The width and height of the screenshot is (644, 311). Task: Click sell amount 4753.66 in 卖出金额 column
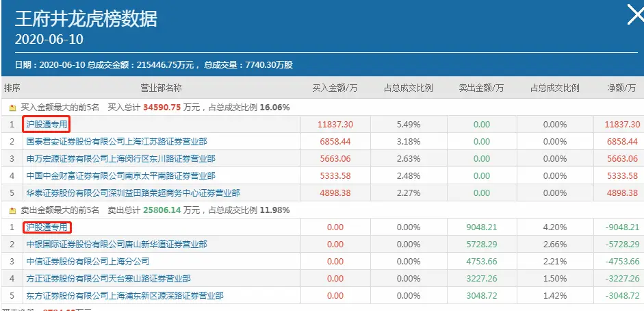[x=482, y=261]
